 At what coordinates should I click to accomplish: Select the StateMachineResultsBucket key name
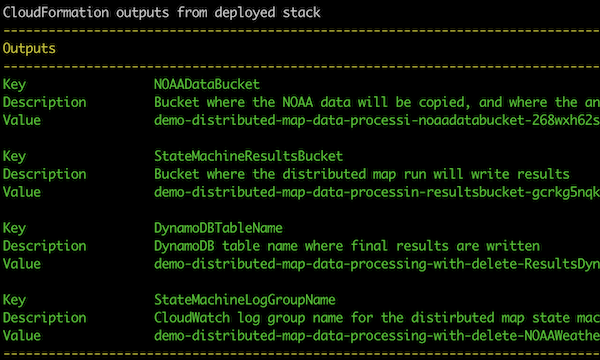click(x=249, y=156)
